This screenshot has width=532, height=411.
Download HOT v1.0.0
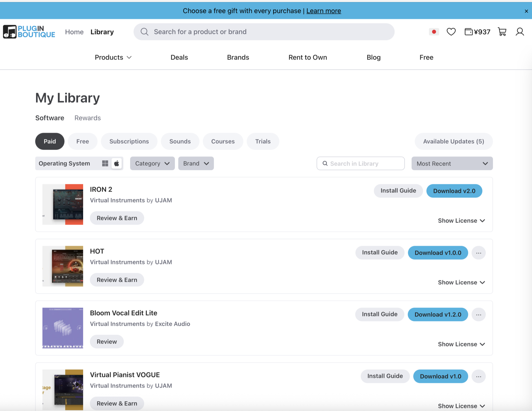tap(438, 253)
